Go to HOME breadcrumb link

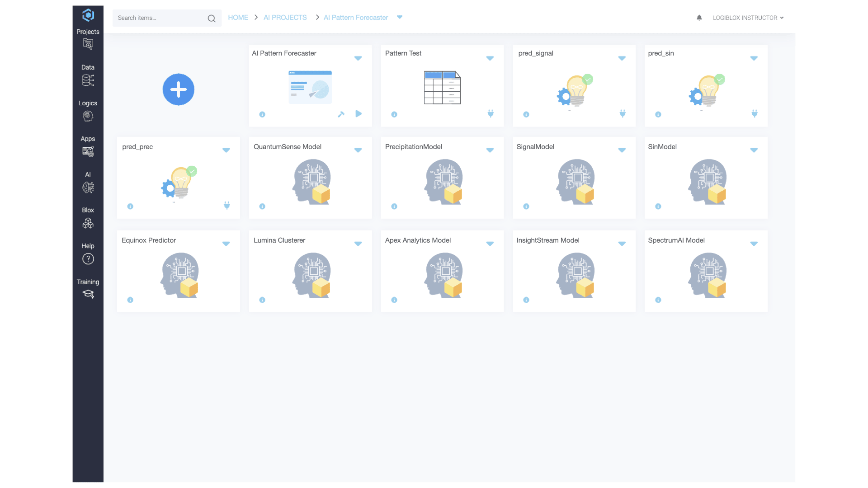point(238,18)
